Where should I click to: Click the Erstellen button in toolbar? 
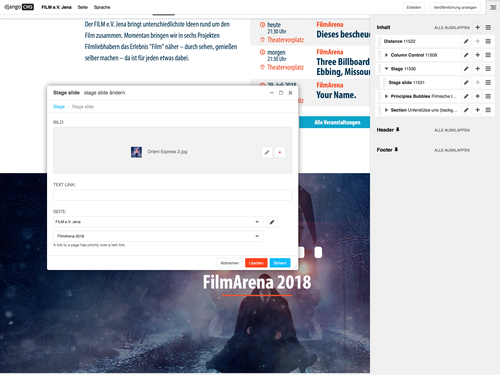(x=414, y=7)
